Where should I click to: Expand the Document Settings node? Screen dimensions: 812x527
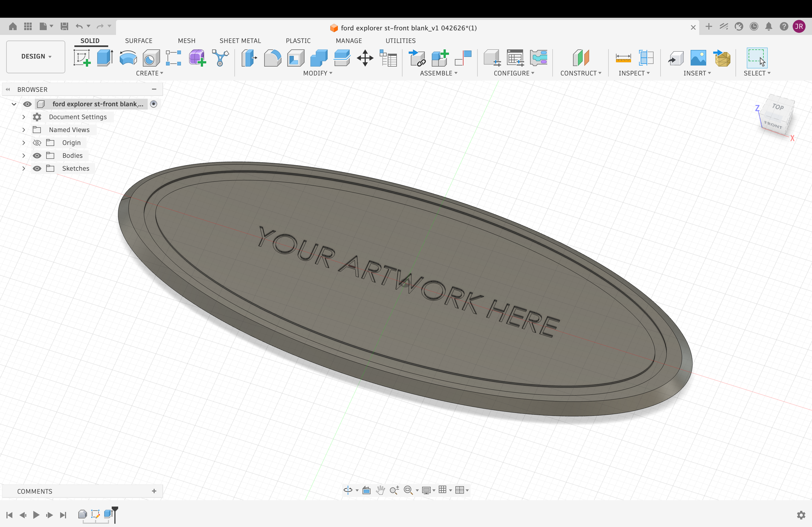[23, 117]
